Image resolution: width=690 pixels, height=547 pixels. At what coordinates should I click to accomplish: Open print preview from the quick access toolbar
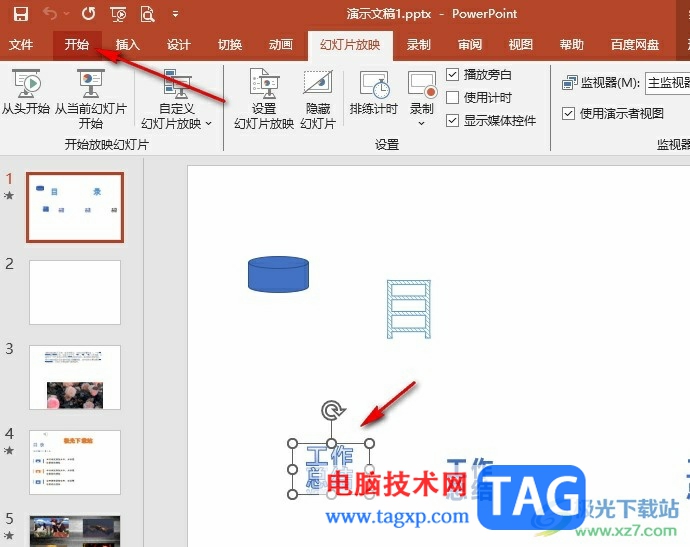coord(147,14)
